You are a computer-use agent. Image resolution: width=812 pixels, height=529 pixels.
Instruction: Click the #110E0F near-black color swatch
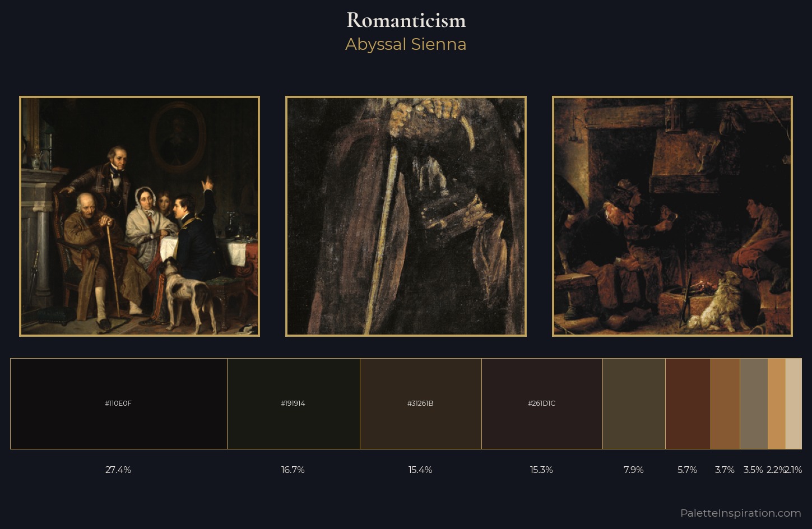[x=119, y=403]
